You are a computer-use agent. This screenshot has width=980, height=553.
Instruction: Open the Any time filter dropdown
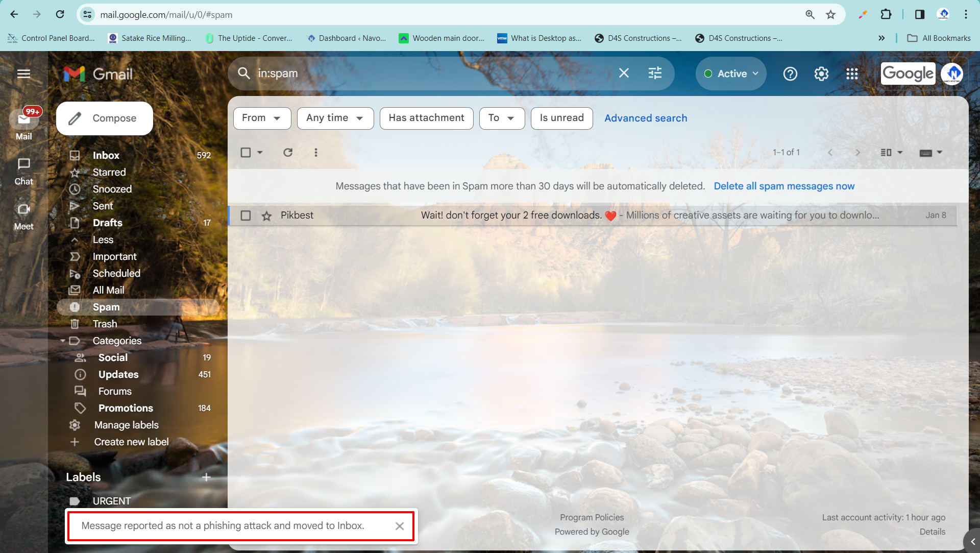335,118
